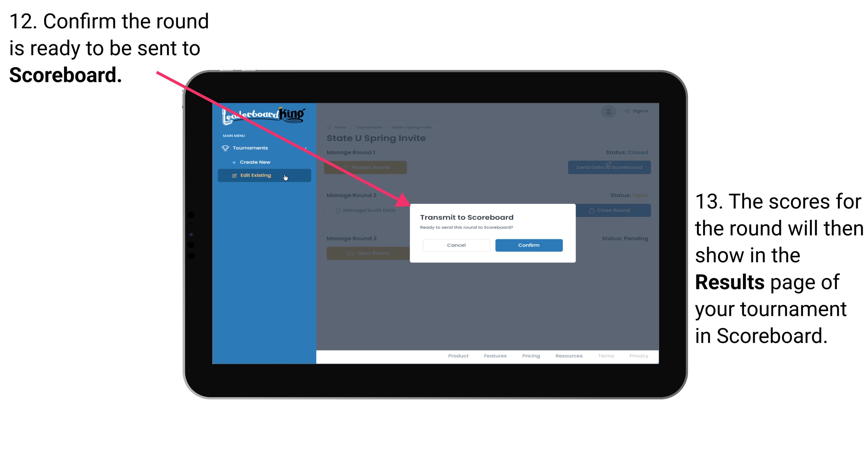Select the Tournaments menu item
This screenshot has height=467, width=868.
[251, 148]
